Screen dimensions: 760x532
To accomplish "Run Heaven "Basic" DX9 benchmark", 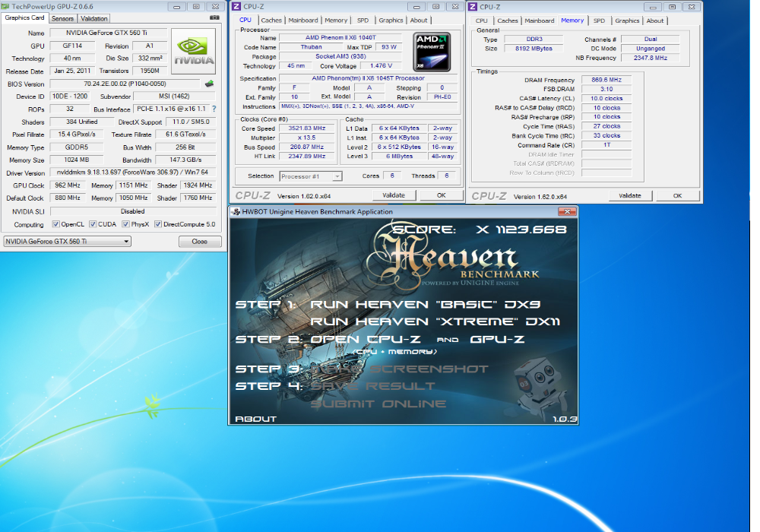I will tap(426, 304).
